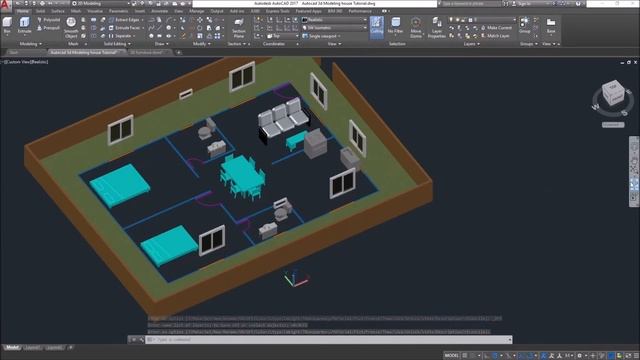This screenshot has width=640, height=360.
Task: Open the Output ribbon tab
Action: (x=217, y=11)
